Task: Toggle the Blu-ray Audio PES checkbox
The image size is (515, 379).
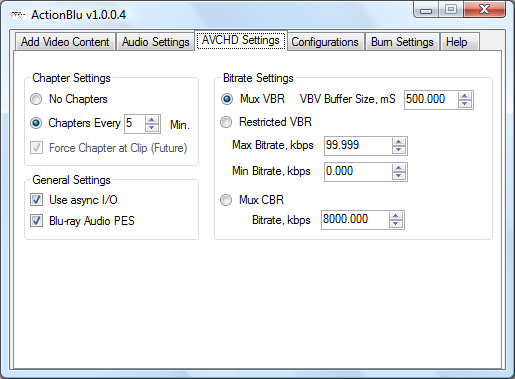Action: (x=36, y=221)
